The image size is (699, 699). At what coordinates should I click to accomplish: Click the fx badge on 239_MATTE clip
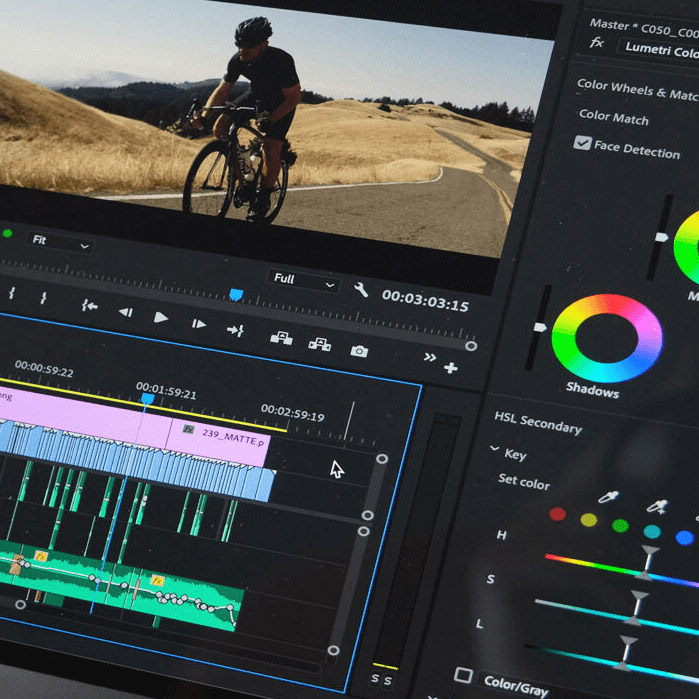pyautogui.click(x=189, y=430)
